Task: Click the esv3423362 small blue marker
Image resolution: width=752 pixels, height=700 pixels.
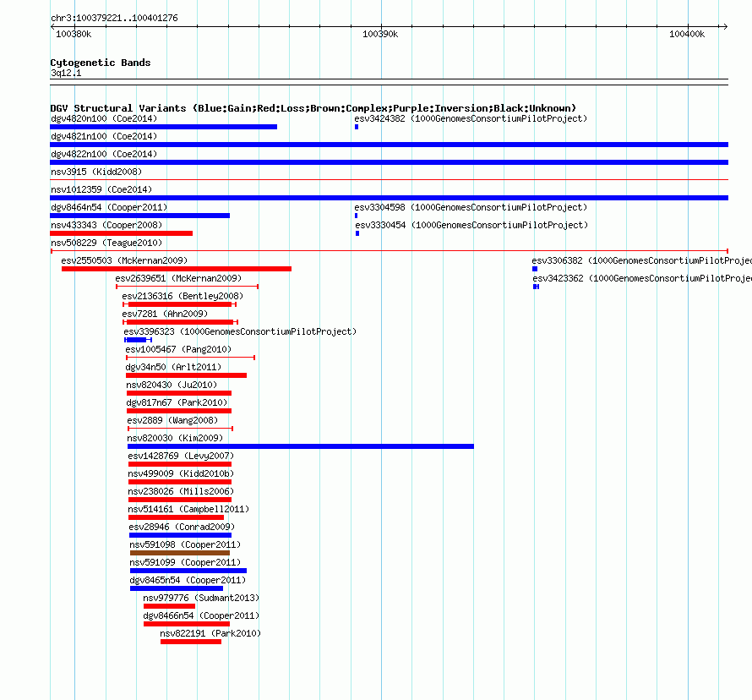Action: (x=537, y=287)
